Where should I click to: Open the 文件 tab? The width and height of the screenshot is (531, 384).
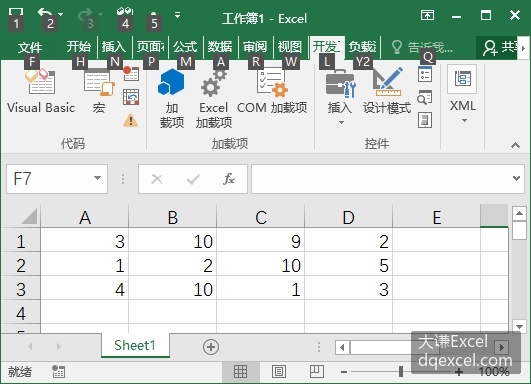pyautogui.click(x=30, y=47)
